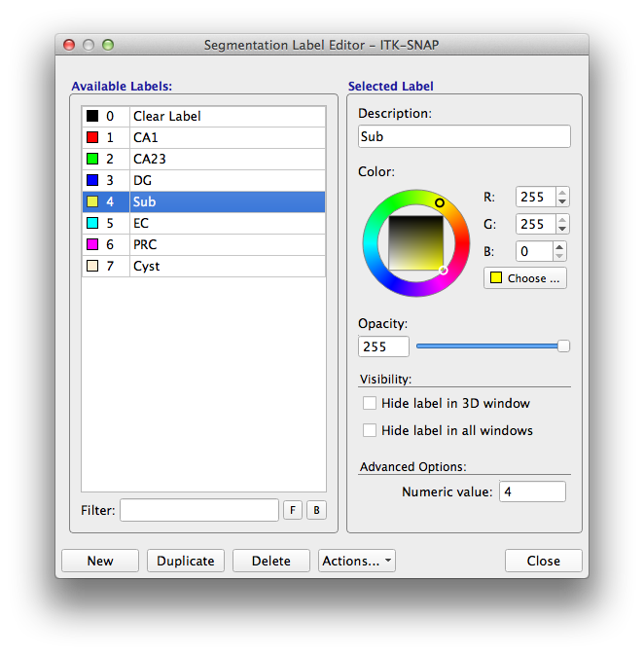The width and height of the screenshot is (644, 655).
Task: Click the Duplicate button
Action: coord(186,561)
